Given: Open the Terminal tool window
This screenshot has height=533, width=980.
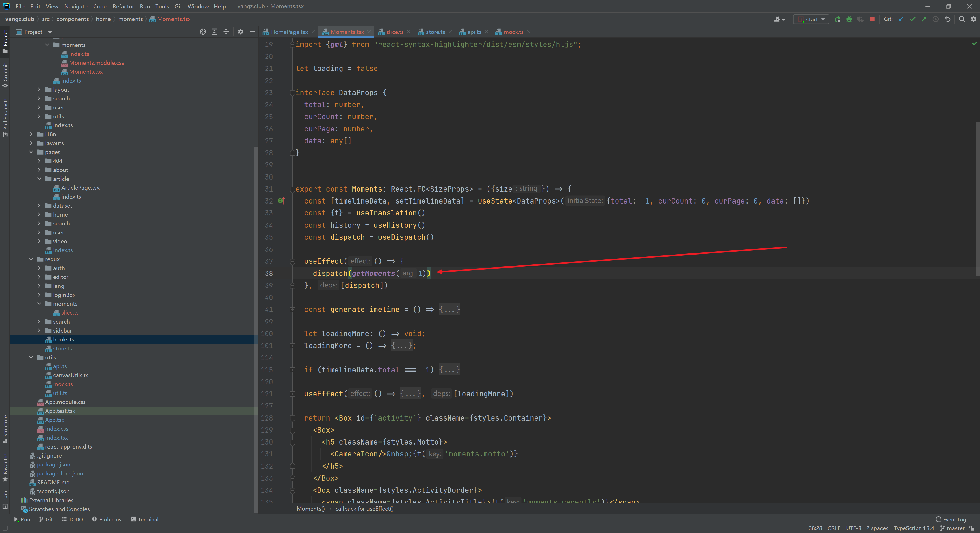Looking at the screenshot, I should click(144, 519).
